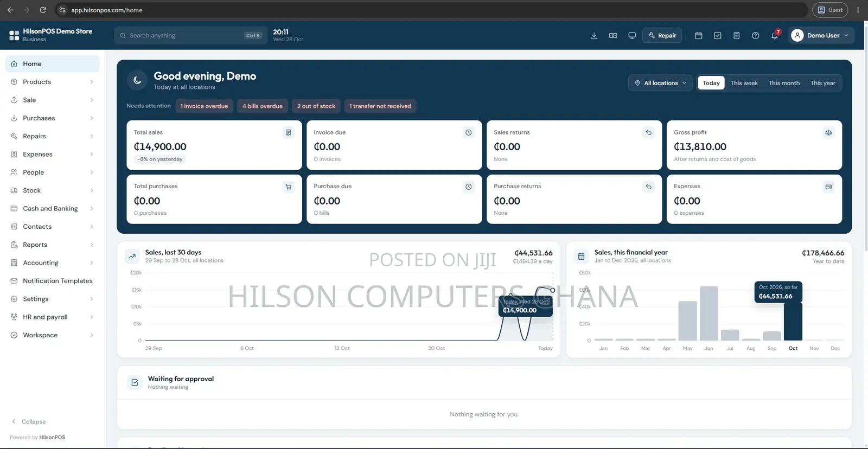Click the receipt icon on Total sales card
The height and width of the screenshot is (449, 868).
(x=289, y=132)
